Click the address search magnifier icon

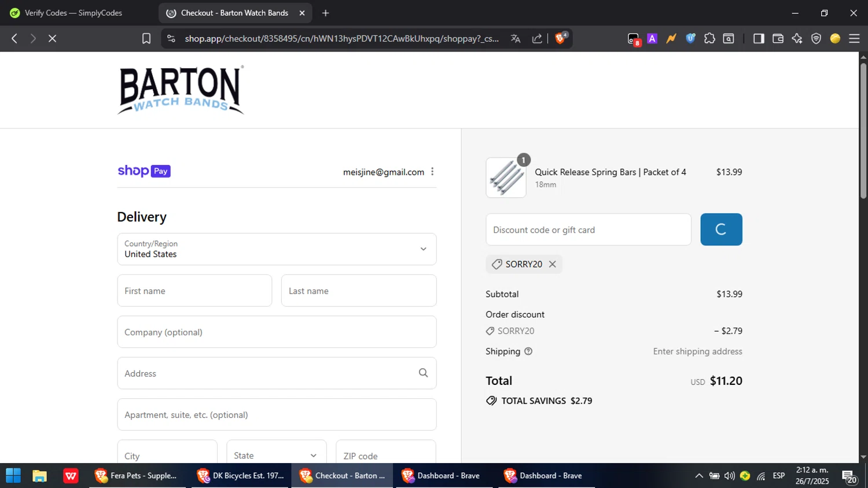click(424, 373)
